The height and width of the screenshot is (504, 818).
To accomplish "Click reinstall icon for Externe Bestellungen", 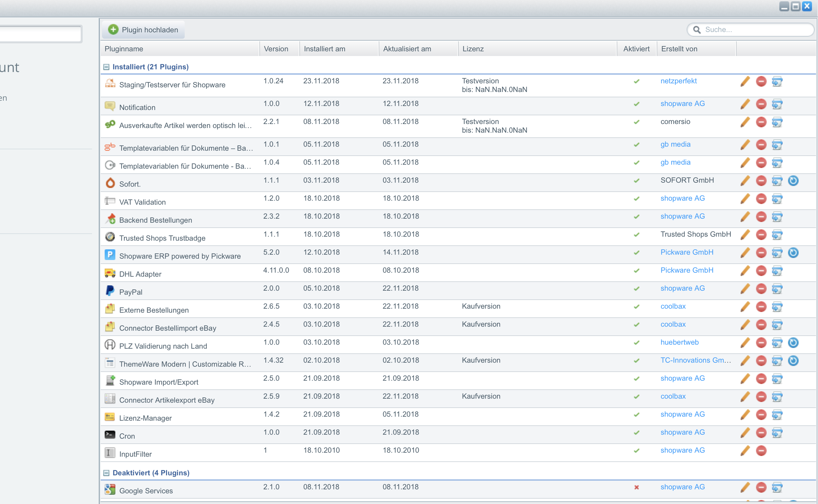I will (x=777, y=307).
